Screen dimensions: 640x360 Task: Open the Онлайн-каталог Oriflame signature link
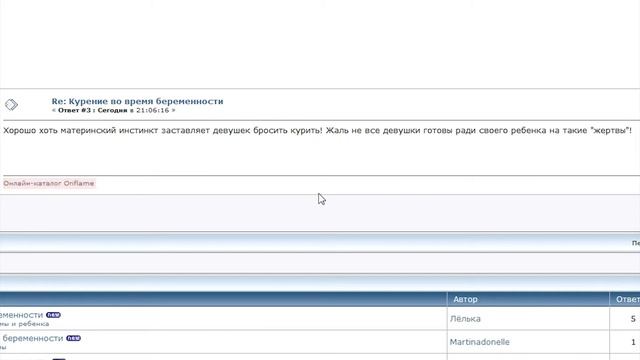click(x=49, y=183)
